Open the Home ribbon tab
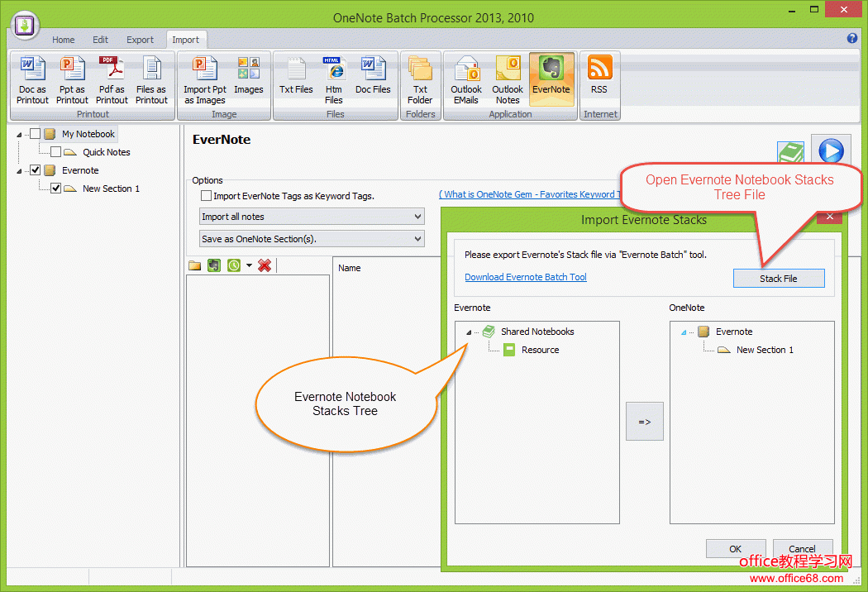This screenshot has height=592, width=868. (63, 39)
